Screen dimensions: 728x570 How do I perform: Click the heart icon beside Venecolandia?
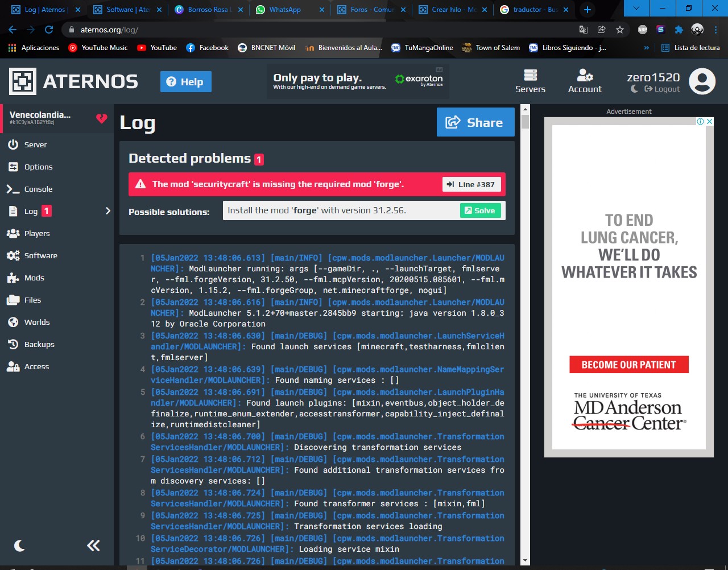point(102,118)
